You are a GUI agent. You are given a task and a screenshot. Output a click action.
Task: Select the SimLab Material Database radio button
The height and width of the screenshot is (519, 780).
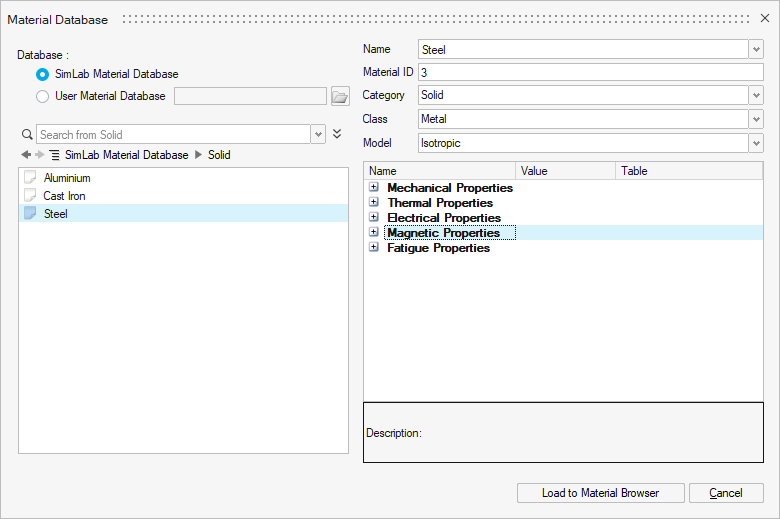pos(42,74)
